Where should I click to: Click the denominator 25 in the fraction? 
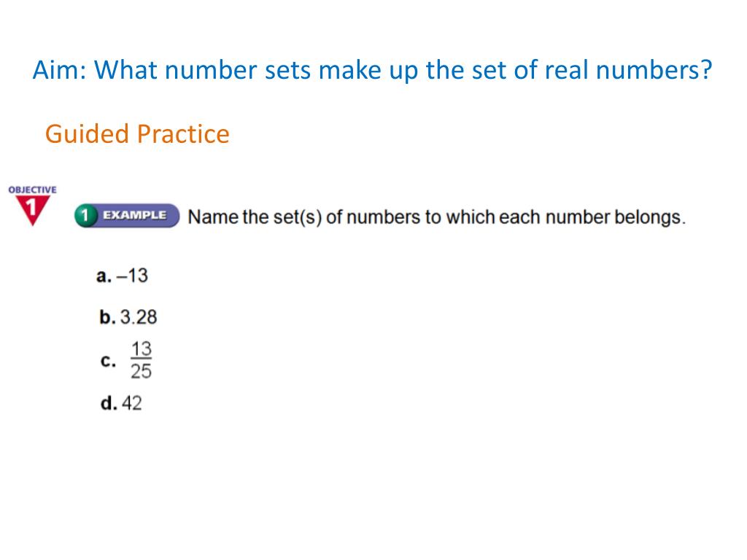click(141, 371)
